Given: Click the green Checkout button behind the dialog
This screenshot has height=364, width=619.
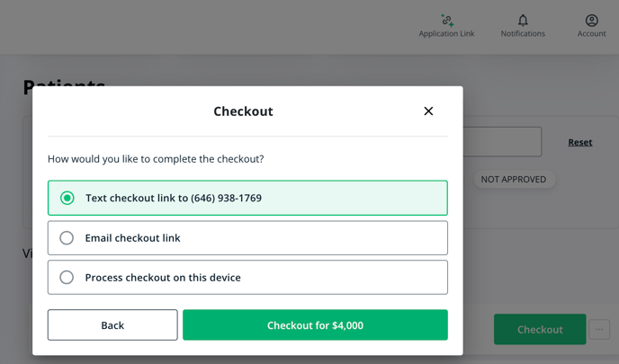Looking at the screenshot, I should point(540,330).
